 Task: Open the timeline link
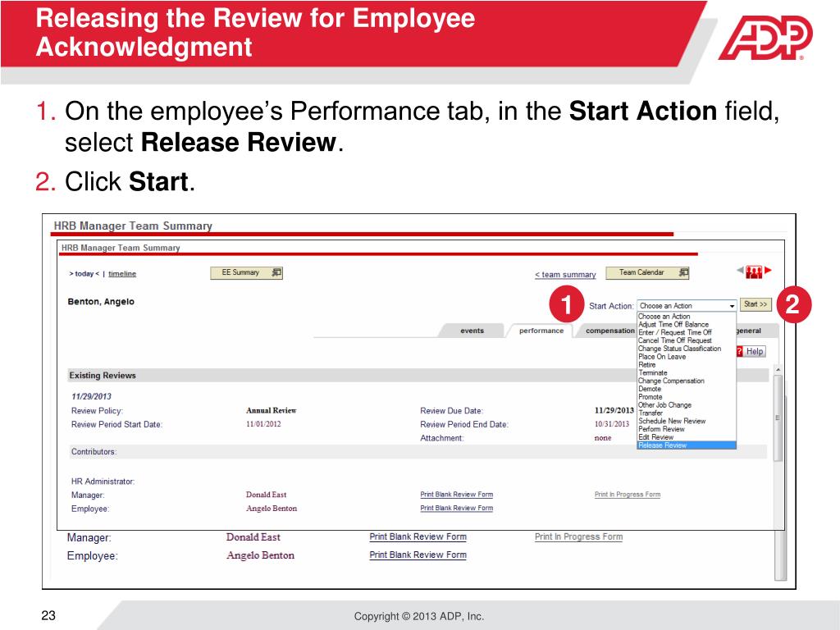122,274
